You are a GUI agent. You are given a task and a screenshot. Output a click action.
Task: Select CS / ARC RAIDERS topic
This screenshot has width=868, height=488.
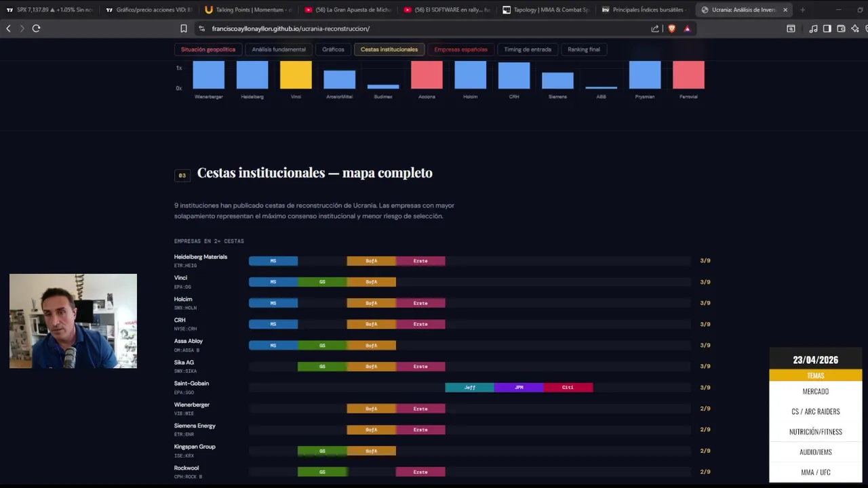816,411
